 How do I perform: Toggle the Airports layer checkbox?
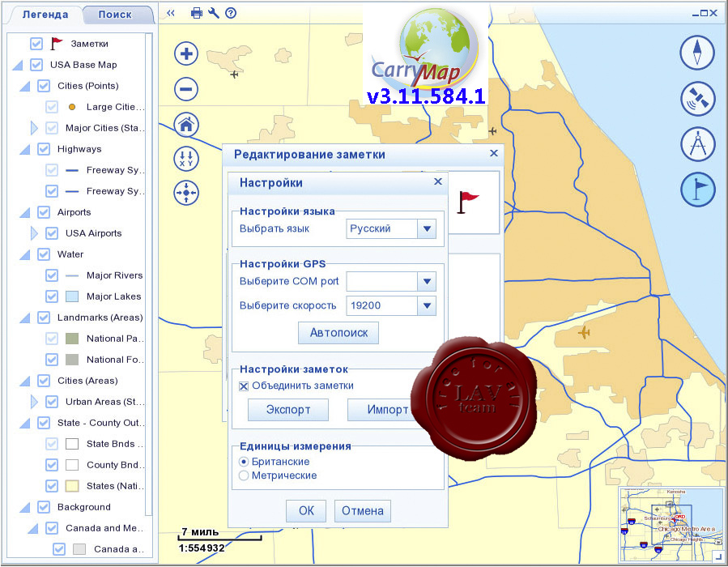pyautogui.click(x=44, y=212)
